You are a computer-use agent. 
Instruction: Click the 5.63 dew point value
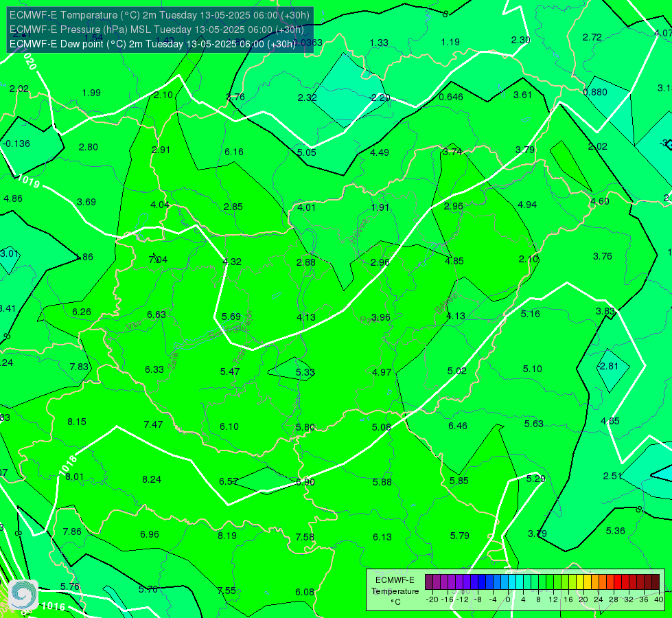point(533,424)
